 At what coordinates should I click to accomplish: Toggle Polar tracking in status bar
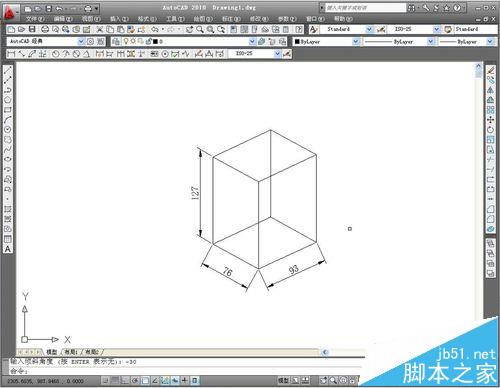point(135,380)
